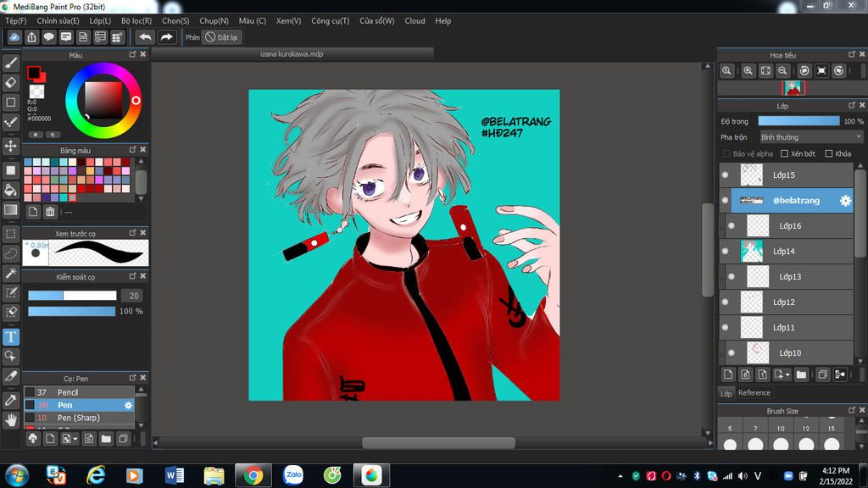Select the Eraser tool

(x=10, y=82)
